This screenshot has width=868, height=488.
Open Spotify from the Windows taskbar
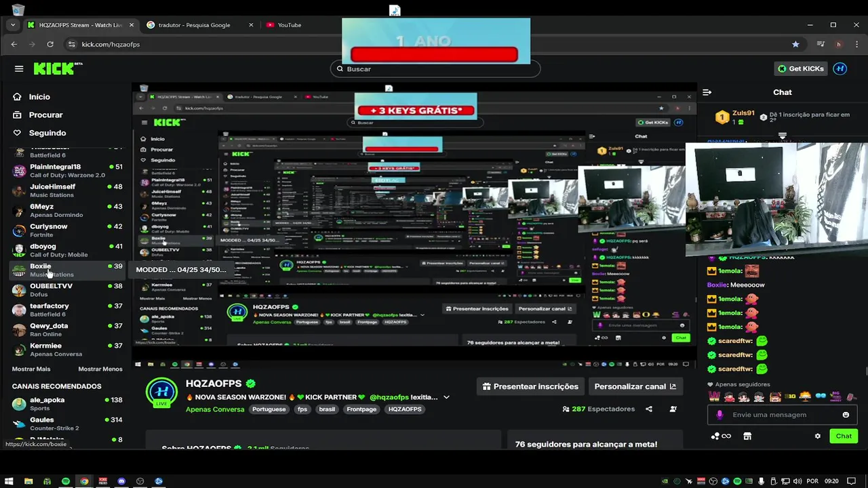pyautogui.click(x=66, y=481)
